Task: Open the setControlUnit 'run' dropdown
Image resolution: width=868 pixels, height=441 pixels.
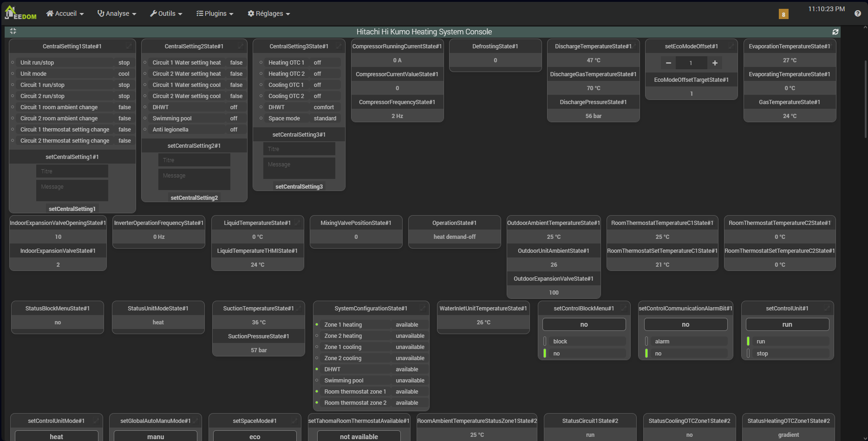Action: pos(787,324)
